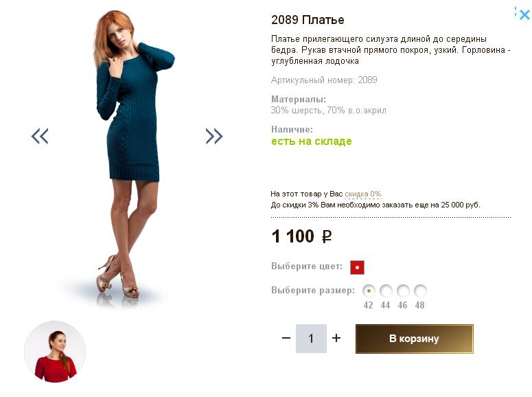Click the quantity input field
532x397 pixels.
(311, 339)
